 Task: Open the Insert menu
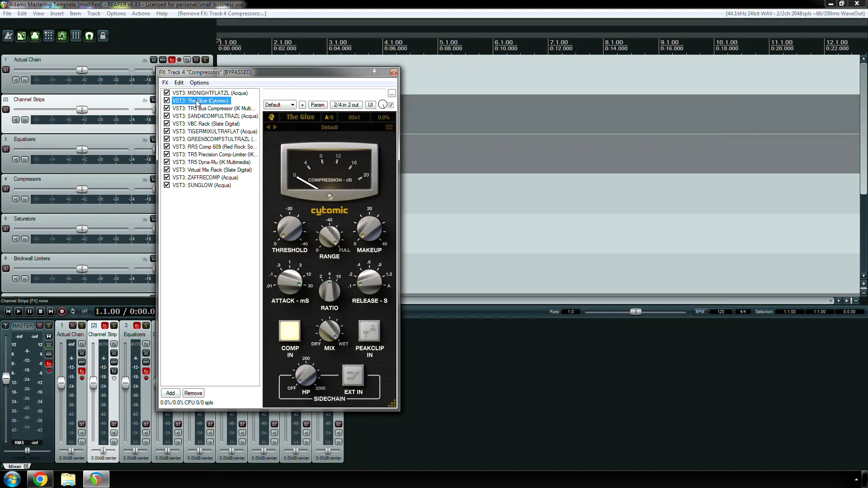click(x=57, y=14)
